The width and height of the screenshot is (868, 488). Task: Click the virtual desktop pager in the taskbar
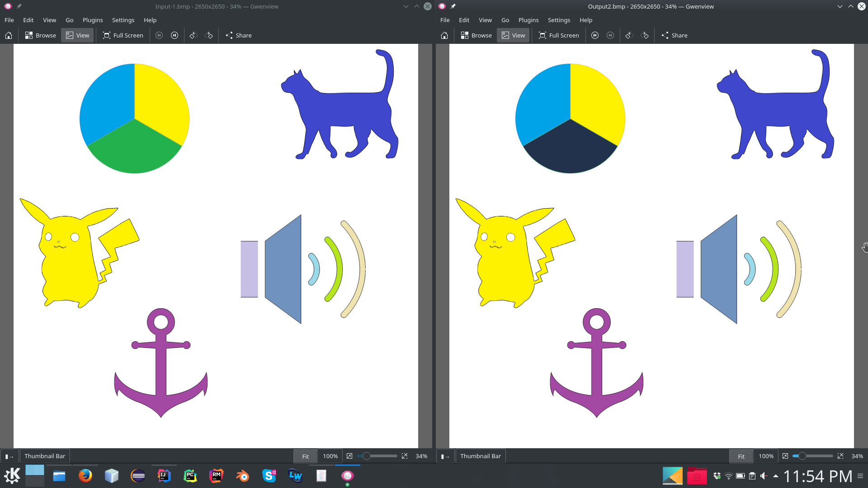[x=35, y=476]
